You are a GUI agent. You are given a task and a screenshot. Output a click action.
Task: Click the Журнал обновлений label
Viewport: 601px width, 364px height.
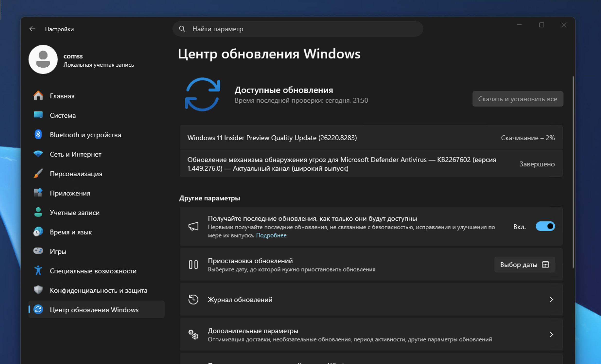point(240,300)
